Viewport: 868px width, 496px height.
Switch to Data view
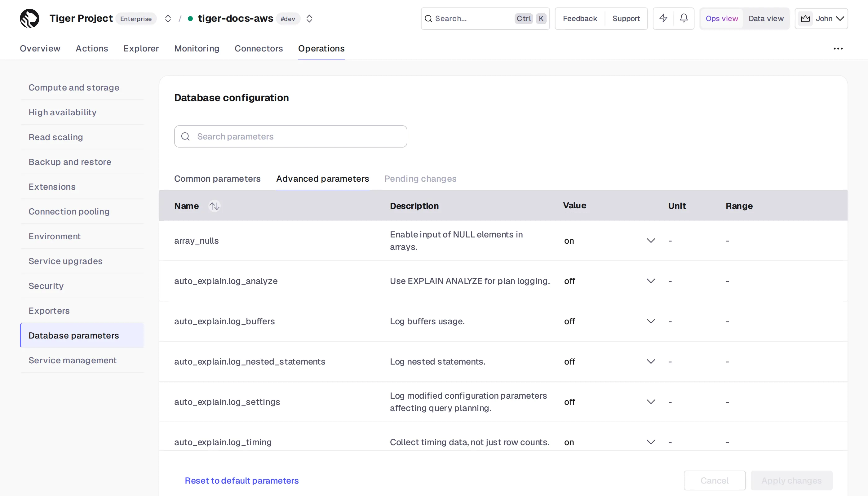pos(766,18)
